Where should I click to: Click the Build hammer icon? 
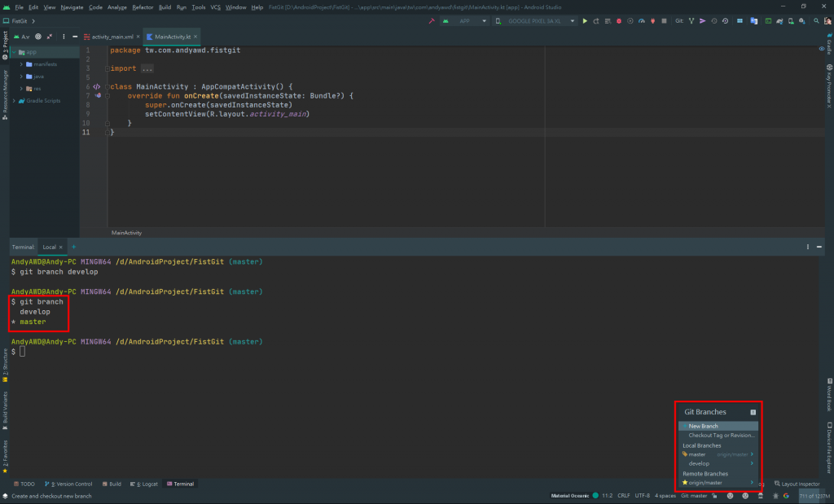(x=432, y=20)
